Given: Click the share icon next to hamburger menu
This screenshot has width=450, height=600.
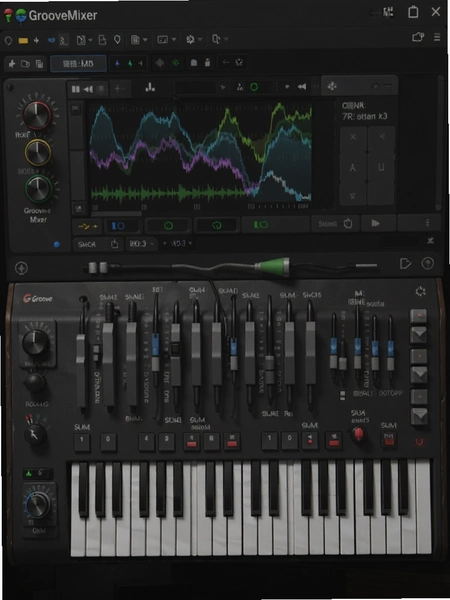Looking at the screenshot, I should 418,37.
